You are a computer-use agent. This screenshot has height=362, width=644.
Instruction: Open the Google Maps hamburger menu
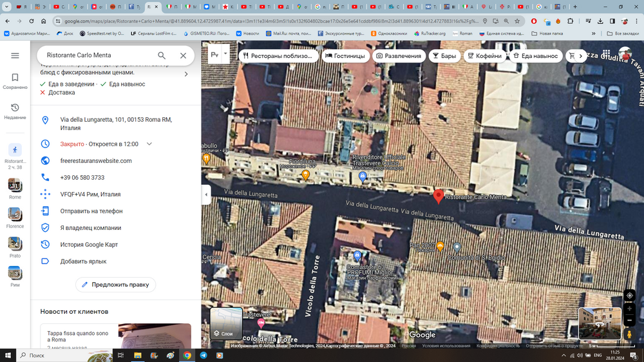[15, 55]
